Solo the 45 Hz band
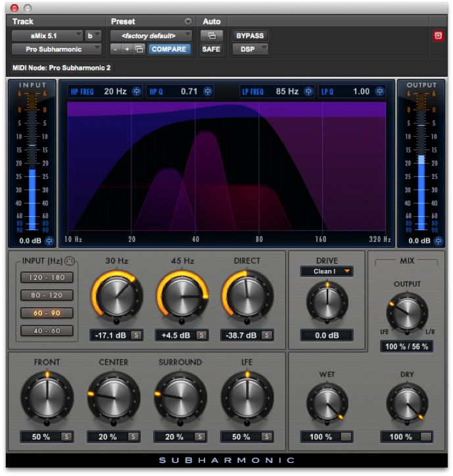The width and height of the screenshot is (453, 476). [x=201, y=335]
